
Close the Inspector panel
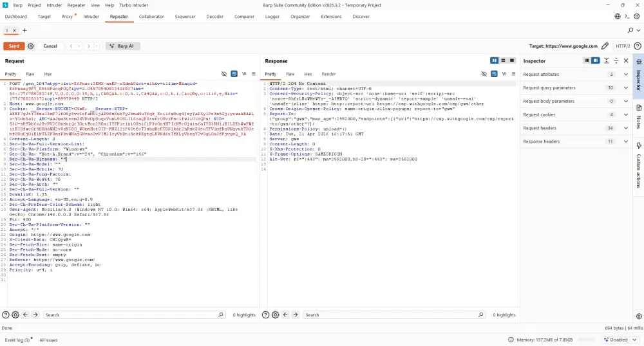tap(626, 60)
